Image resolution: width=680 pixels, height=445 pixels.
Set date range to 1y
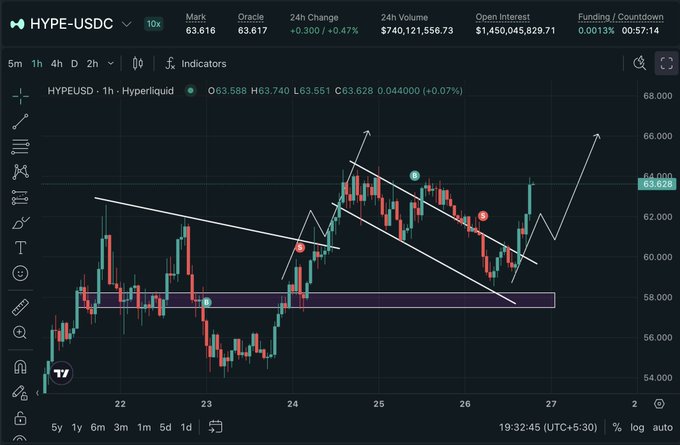click(x=77, y=428)
